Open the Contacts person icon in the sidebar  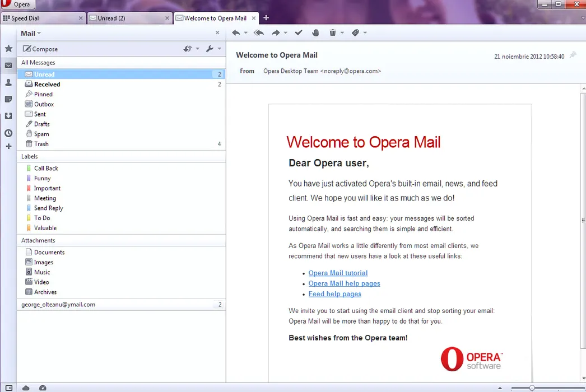(8, 82)
